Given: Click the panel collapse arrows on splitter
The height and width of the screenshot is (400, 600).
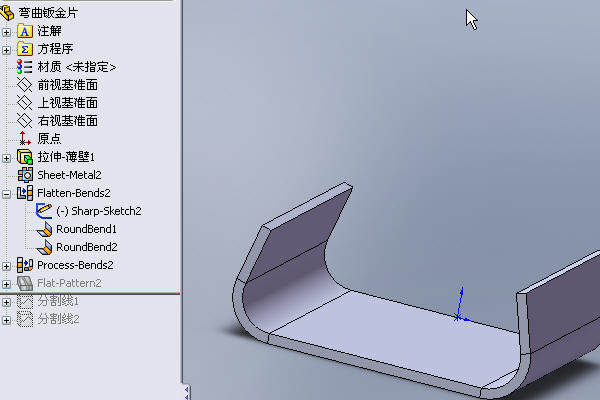Looking at the screenshot, I should [186, 392].
